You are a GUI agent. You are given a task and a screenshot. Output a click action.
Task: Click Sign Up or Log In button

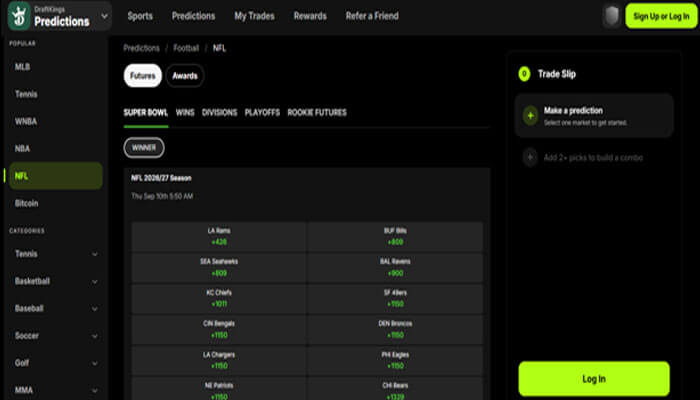coord(661,16)
